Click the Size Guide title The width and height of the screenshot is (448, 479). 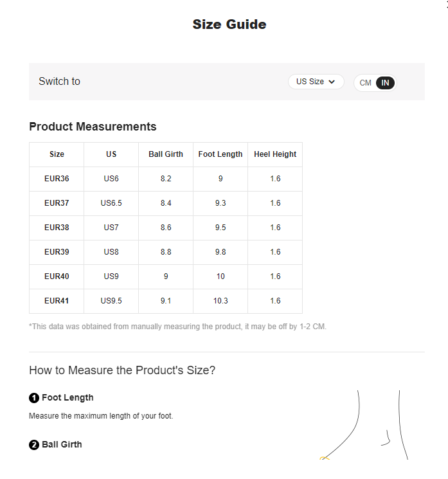229,24
